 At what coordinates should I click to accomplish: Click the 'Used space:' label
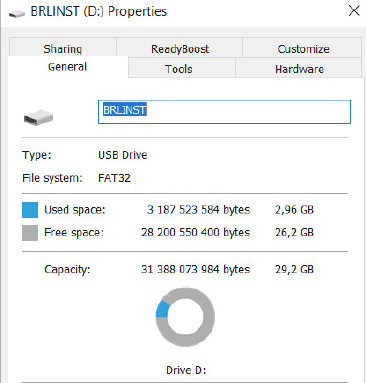pos(75,210)
